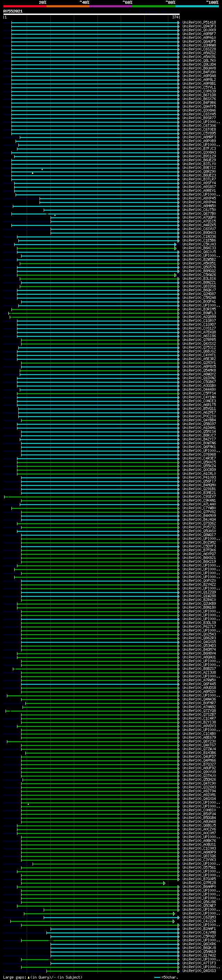
Task: Select hit UniRef100_Q2M3Y1
Action: click(199, 363)
